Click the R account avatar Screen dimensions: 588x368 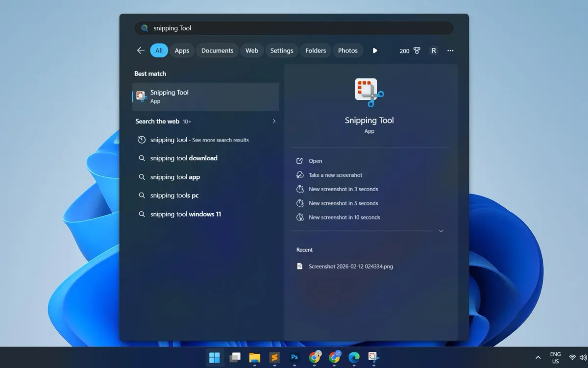[434, 50]
